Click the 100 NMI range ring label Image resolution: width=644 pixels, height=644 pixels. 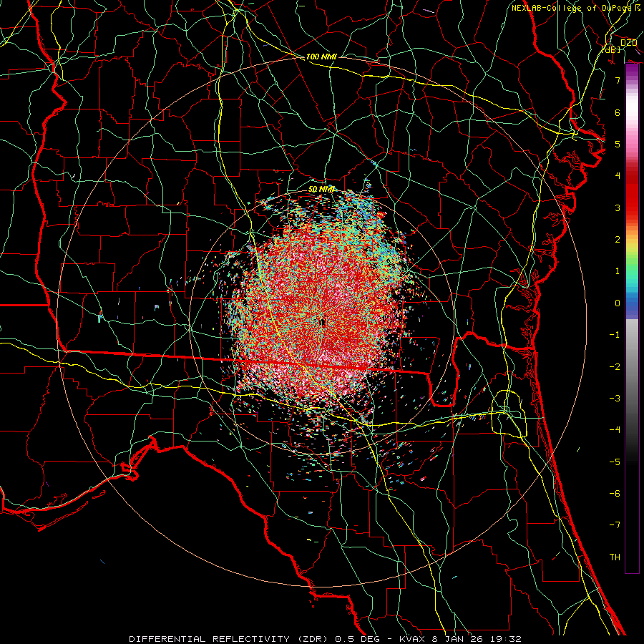(321, 57)
